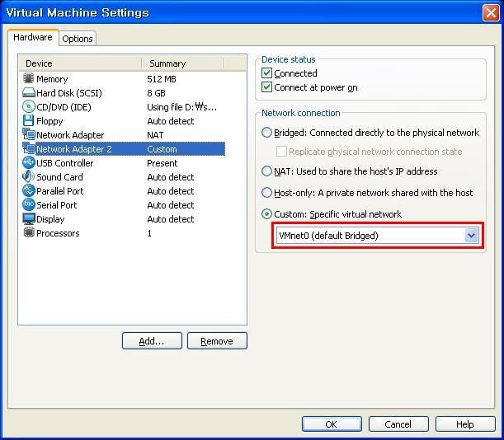Viewport: 504px width, 440px height.
Task: Click the Device column header
Action: [x=80, y=63]
